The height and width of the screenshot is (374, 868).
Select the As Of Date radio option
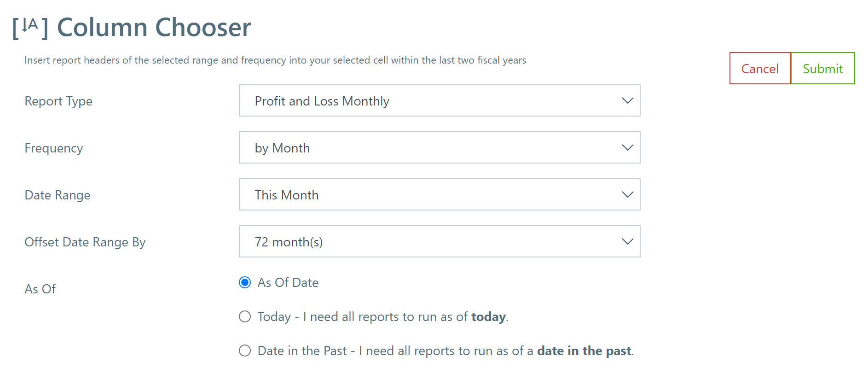pos(245,282)
